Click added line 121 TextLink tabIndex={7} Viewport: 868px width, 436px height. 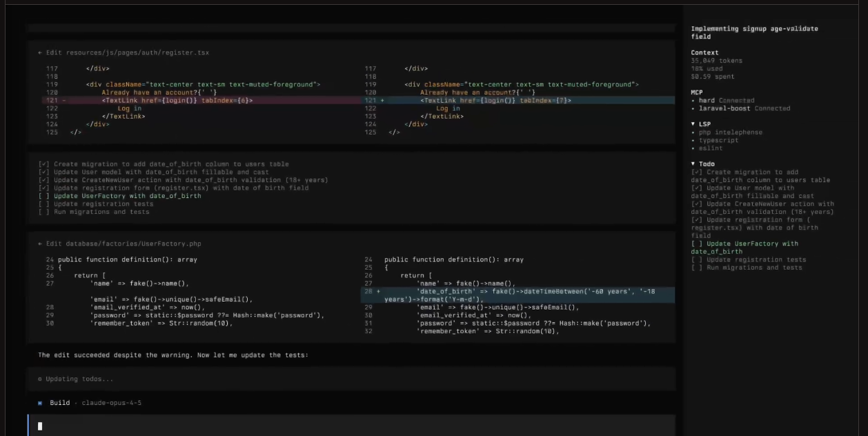click(518, 100)
